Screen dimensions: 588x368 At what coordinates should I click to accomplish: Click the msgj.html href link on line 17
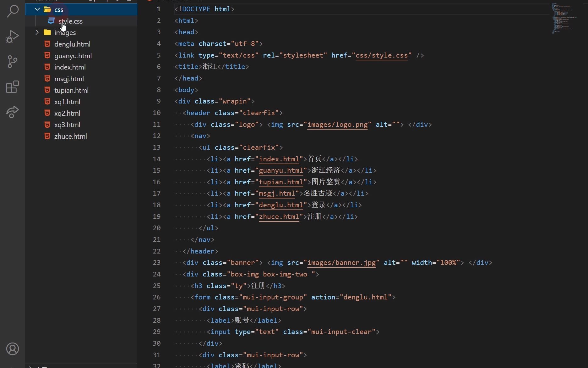point(277,193)
